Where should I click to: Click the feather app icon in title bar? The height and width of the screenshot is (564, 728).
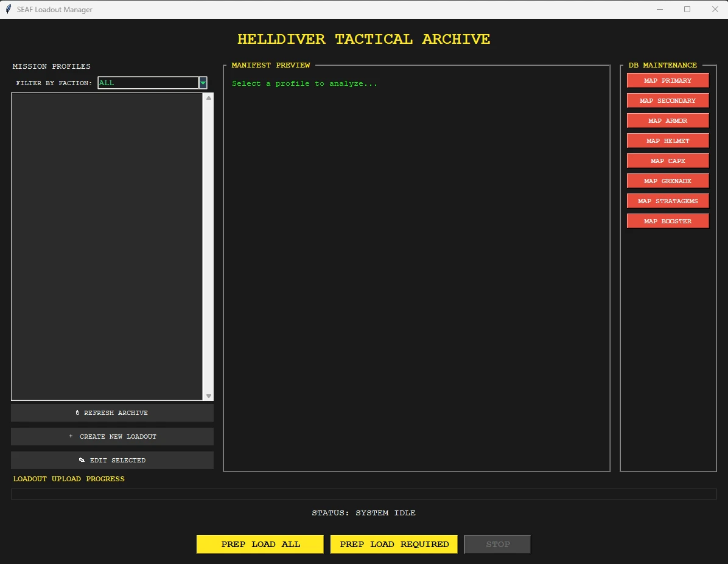pos(8,9)
